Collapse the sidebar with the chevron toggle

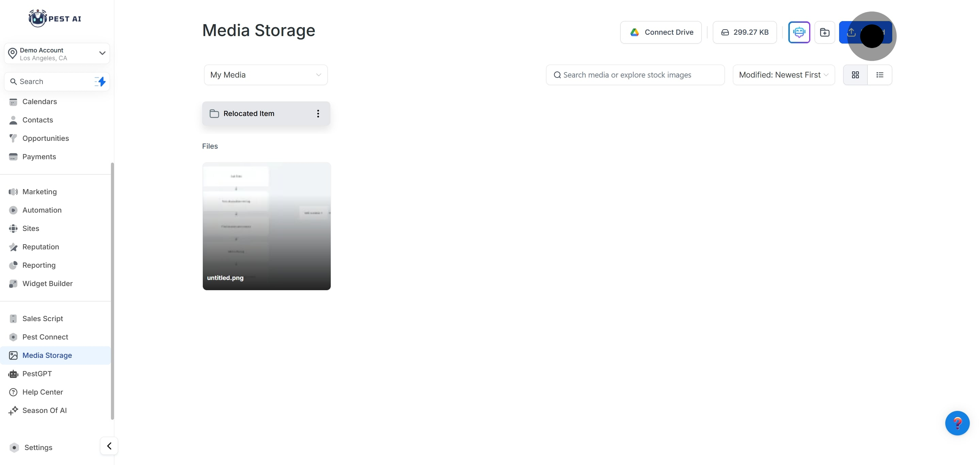109,446
